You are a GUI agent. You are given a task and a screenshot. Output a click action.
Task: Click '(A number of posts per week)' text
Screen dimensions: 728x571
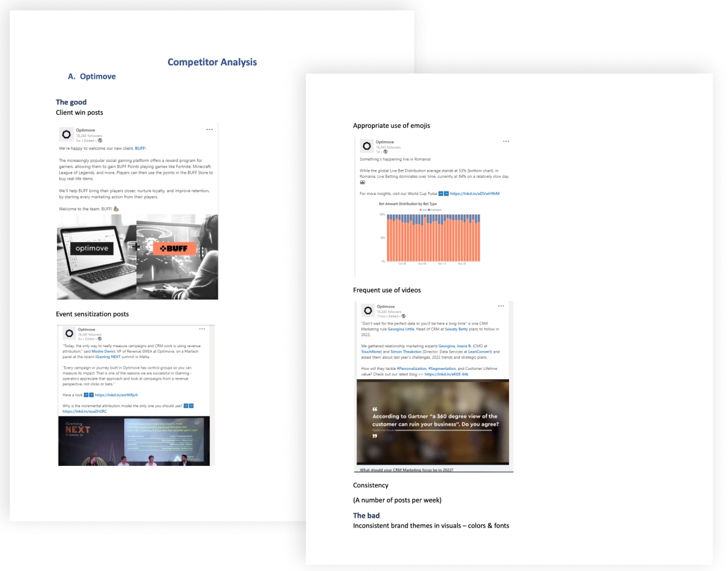[397, 500]
